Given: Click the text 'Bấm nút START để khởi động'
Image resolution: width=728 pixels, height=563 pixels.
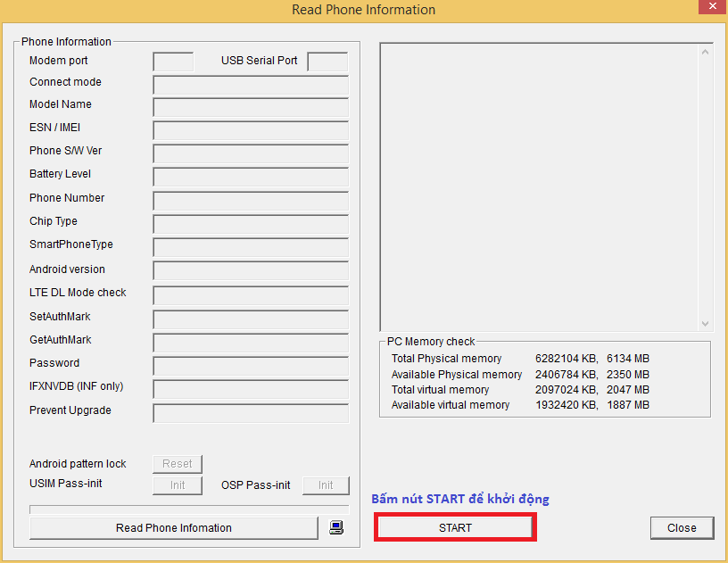Looking at the screenshot, I should (x=460, y=499).
